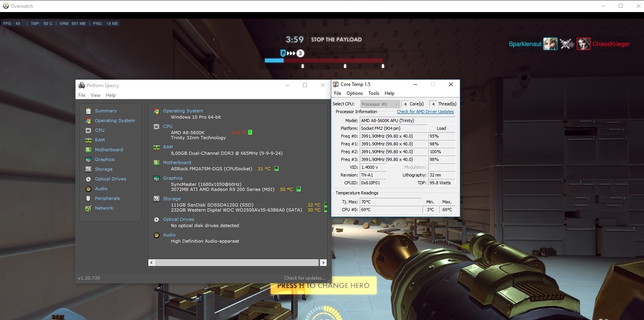Open the Select CPU Processor #0 dropdown
The image size is (644, 320).
tap(380, 104)
